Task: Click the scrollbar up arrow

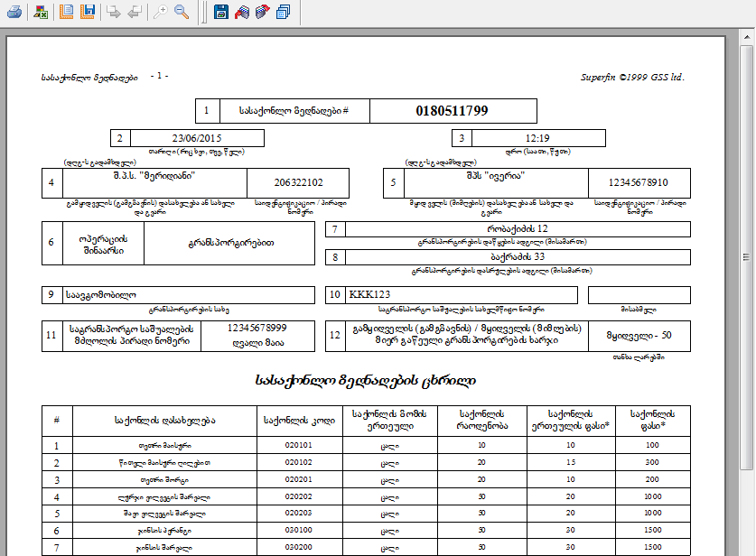Action: click(x=747, y=37)
